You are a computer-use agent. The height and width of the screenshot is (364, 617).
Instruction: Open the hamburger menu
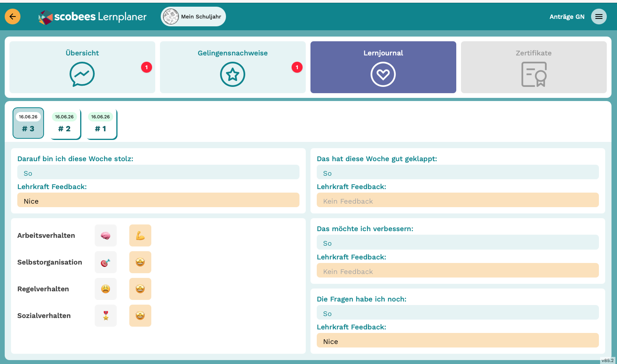(x=599, y=17)
